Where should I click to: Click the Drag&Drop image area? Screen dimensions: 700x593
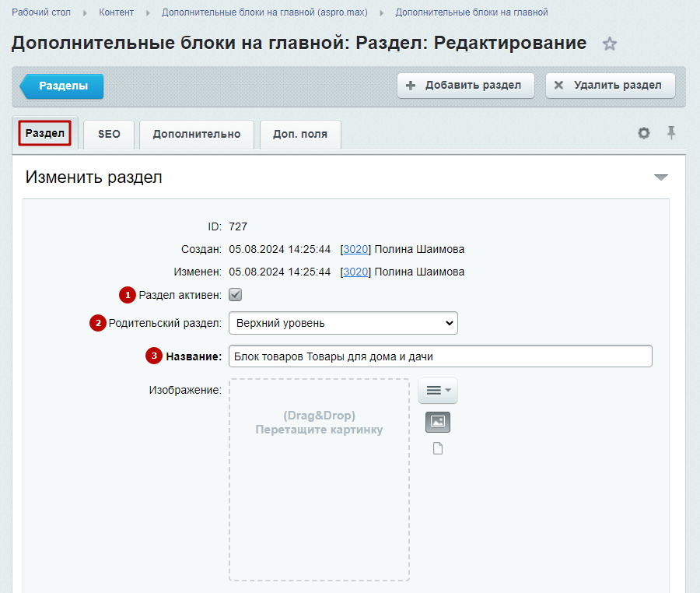[x=319, y=479]
